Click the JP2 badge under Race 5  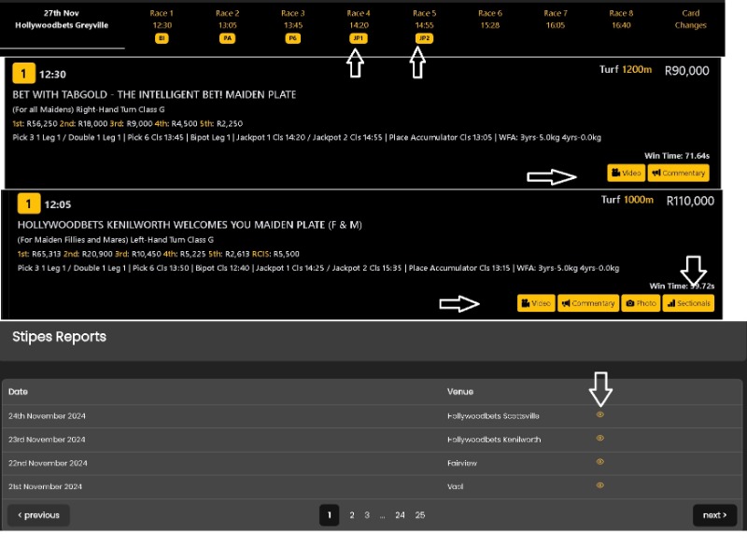tap(424, 38)
